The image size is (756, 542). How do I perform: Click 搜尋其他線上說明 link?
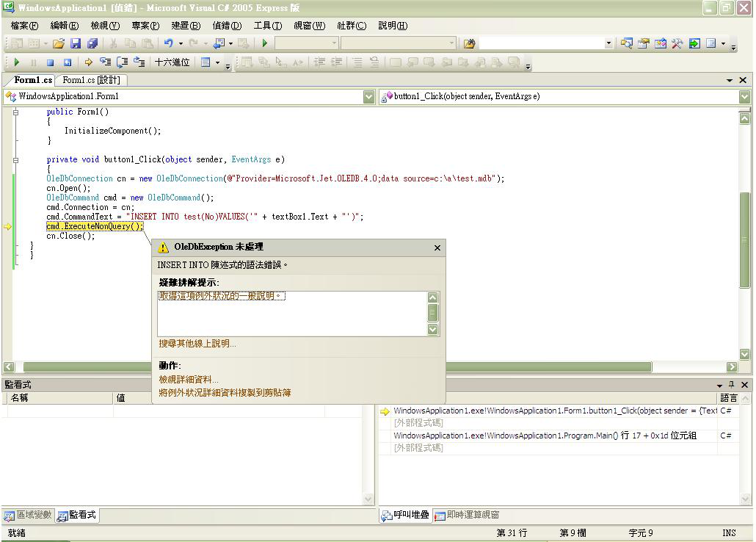pos(197,344)
